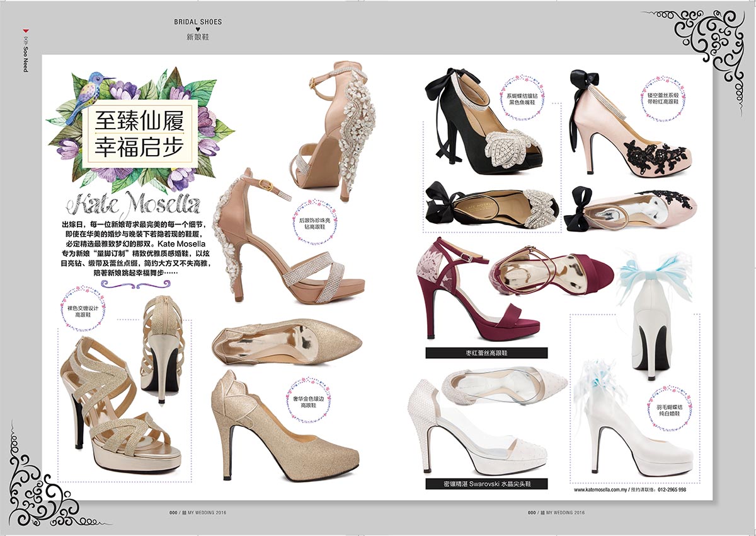Click the right page footer MY WEDDING 2016
The height and width of the screenshot is (536, 756).
[x=556, y=513]
